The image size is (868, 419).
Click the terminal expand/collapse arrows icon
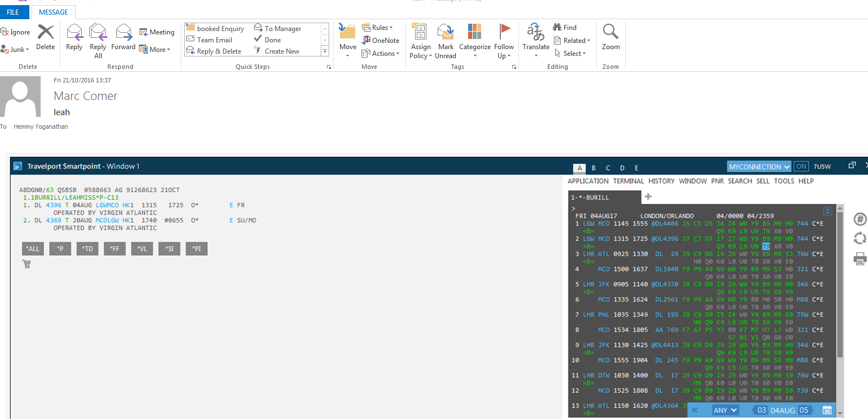coord(827,211)
